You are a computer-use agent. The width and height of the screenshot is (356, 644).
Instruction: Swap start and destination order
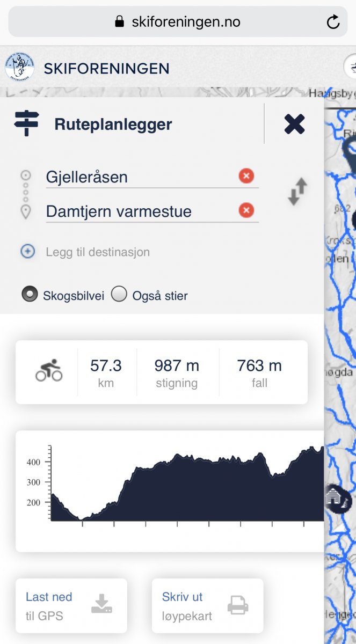coord(297,192)
